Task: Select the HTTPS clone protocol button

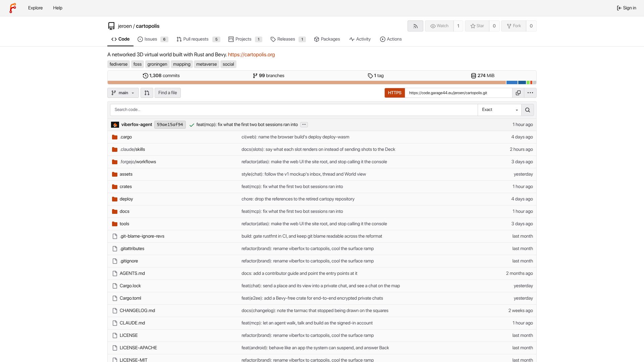Action: point(395,93)
